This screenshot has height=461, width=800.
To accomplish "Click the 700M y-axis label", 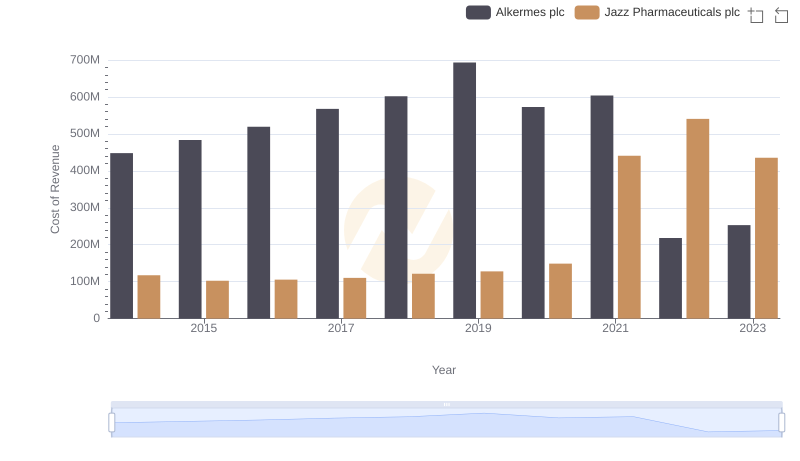I will point(85,60).
